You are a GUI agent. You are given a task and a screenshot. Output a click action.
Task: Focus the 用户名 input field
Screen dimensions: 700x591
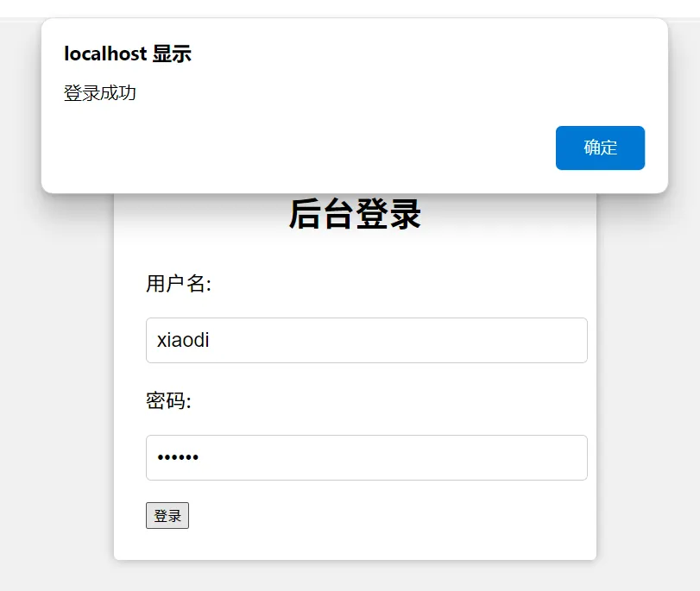pyautogui.click(x=367, y=340)
